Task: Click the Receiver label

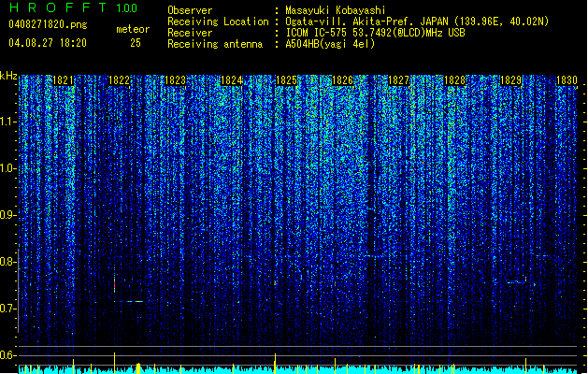Action: click(x=190, y=33)
